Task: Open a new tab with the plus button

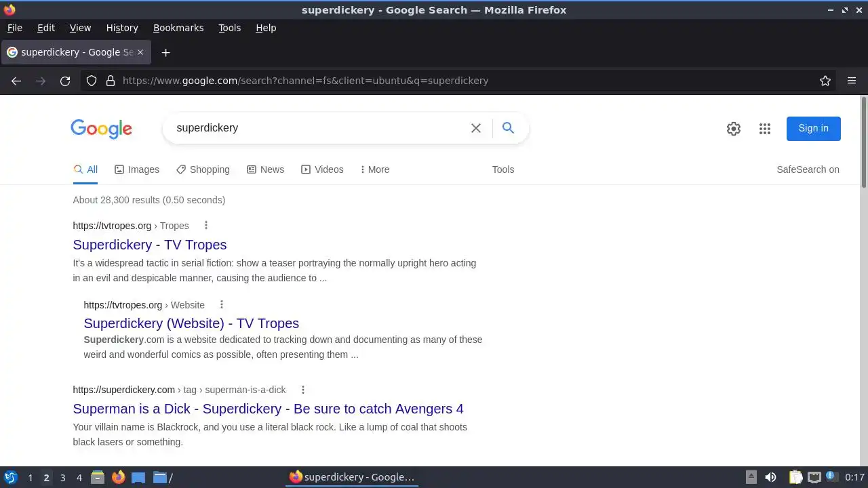Action: click(165, 52)
